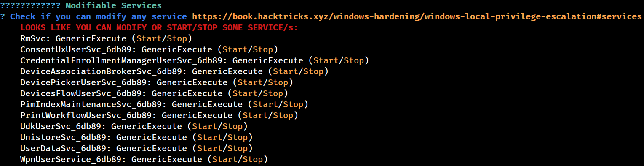Click the red MODIFY OR START/STOP warning line
The height and width of the screenshot is (166, 644).
tap(159, 28)
